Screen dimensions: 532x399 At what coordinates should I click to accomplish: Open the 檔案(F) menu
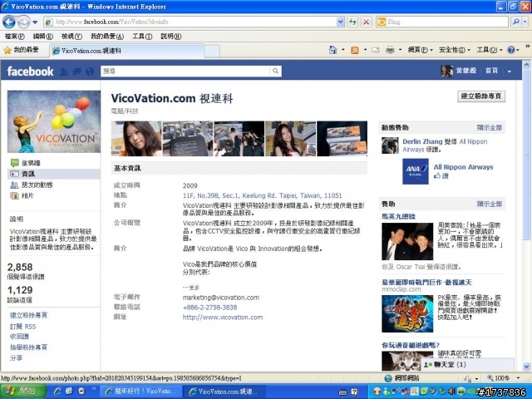coord(15,36)
